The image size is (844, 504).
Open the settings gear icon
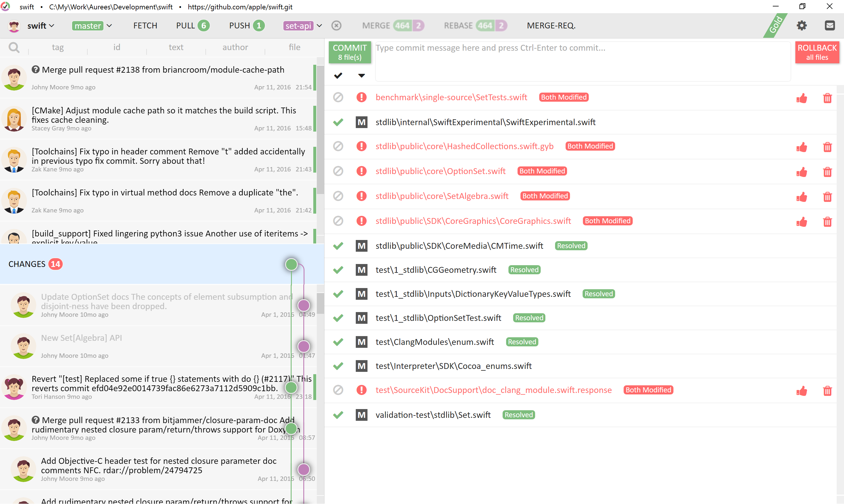pos(802,25)
